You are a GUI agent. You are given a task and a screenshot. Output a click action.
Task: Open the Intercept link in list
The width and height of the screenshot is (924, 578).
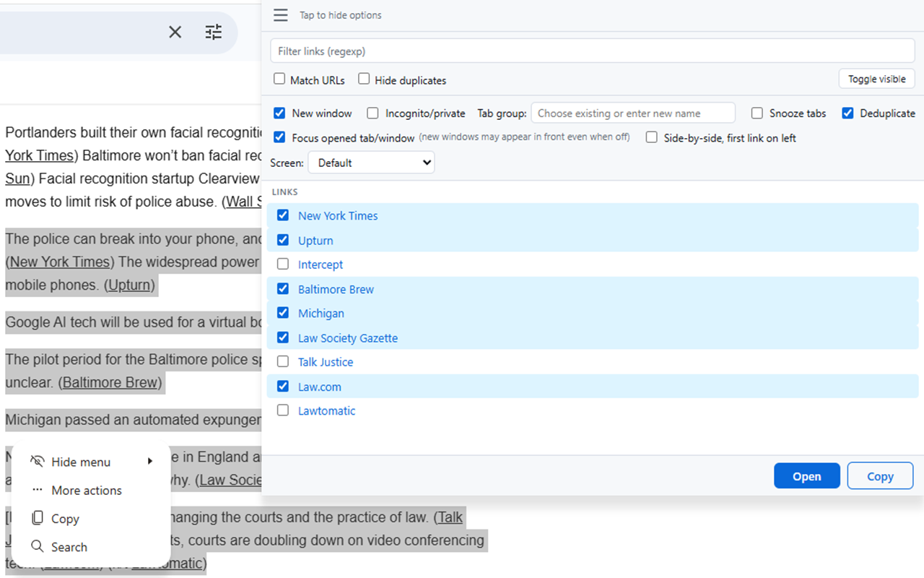[321, 264]
